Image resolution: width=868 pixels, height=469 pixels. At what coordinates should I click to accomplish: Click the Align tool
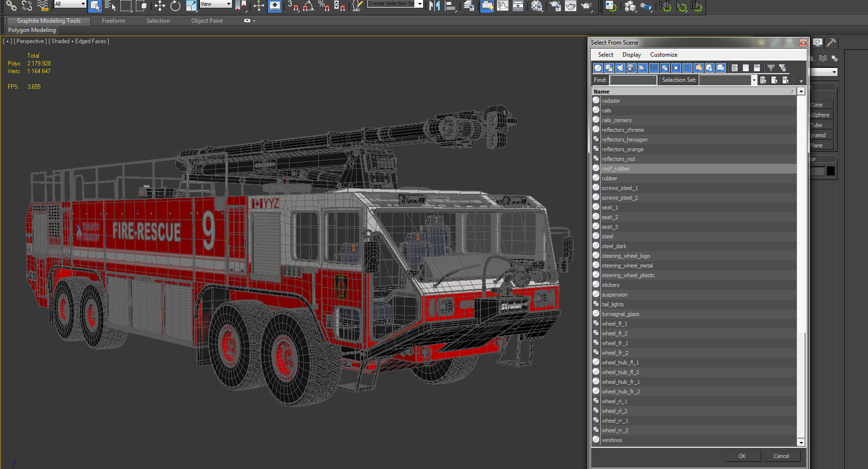450,6
